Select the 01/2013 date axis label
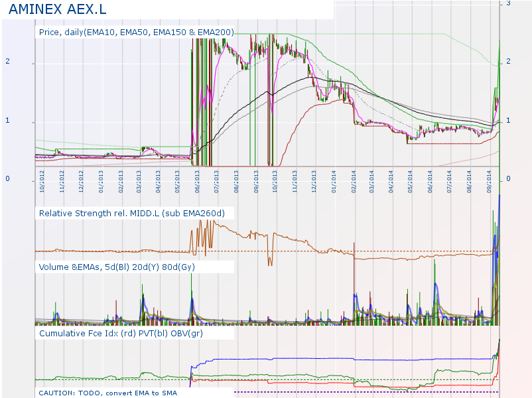Image resolution: width=532 pixels, height=398 pixels. [101, 182]
